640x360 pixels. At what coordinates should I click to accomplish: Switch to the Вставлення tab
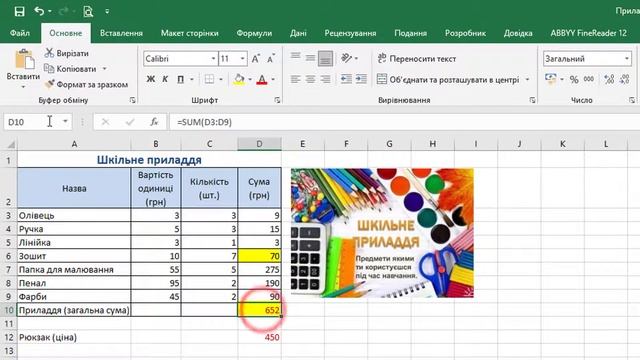[121, 33]
